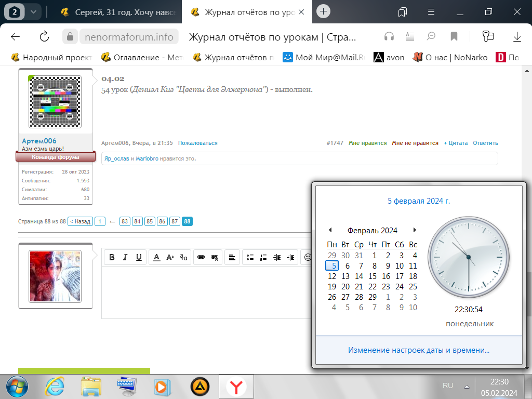Screen dimensions: 532x399
Task: Insert a bulleted list in the editor
Action: (x=250, y=257)
